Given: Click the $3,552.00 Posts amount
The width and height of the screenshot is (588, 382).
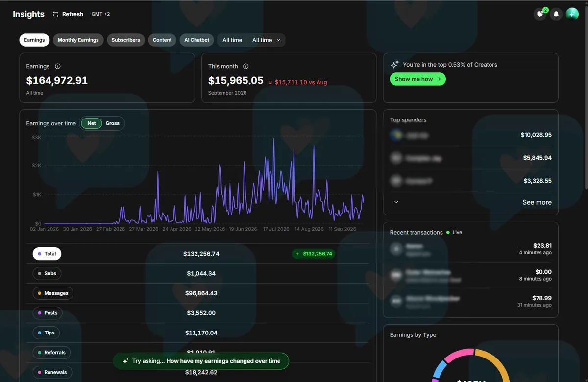Looking at the screenshot, I should 201,313.
